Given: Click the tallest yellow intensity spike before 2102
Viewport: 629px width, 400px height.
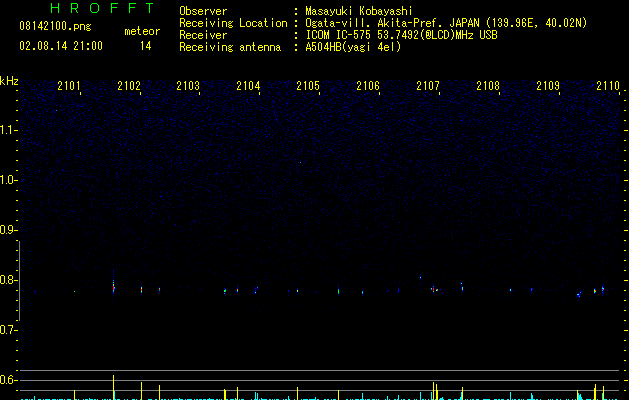Looking at the screenshot, I should click(114, 387).
